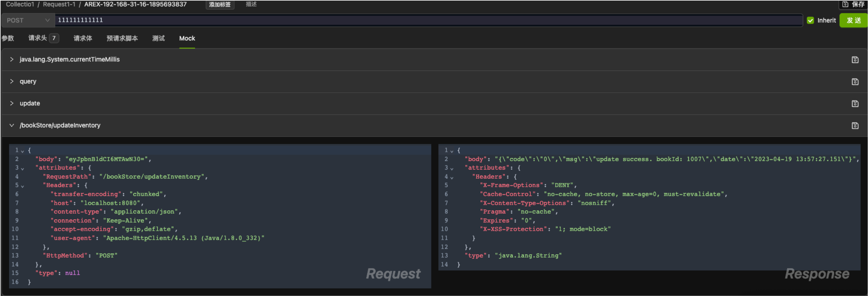
Task: Click the 添加标签 add tag button
Action: point(220,4)
